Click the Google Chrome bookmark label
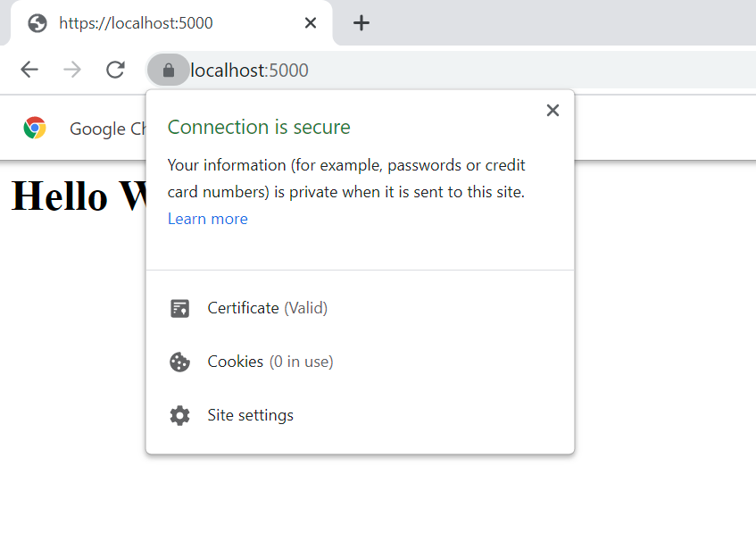This screenshot has width=756, height=558. 107,128
